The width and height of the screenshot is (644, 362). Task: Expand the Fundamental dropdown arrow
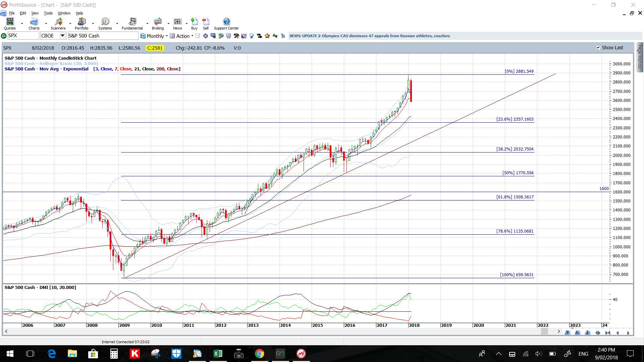tap(147, 23)
